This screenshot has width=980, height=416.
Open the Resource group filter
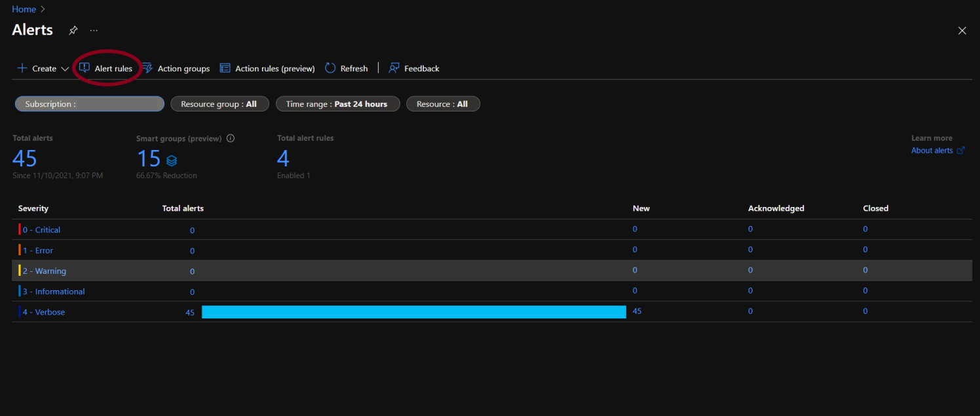(x=219, y=104)
